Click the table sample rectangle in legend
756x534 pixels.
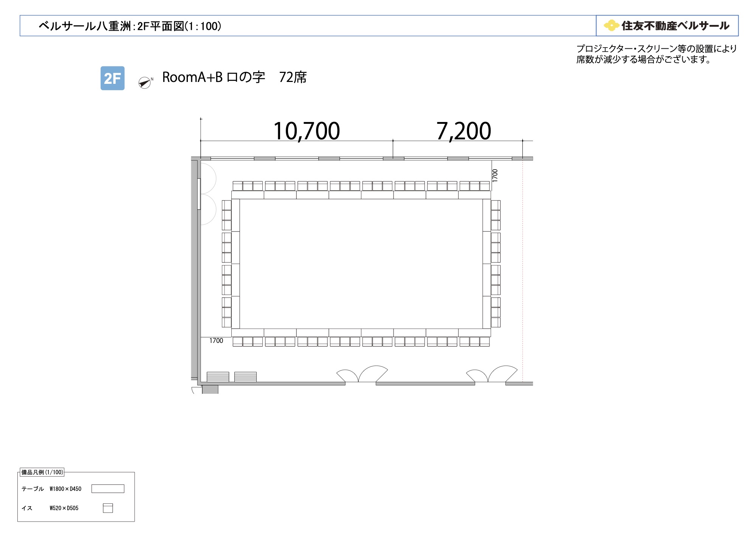[108, 489]
